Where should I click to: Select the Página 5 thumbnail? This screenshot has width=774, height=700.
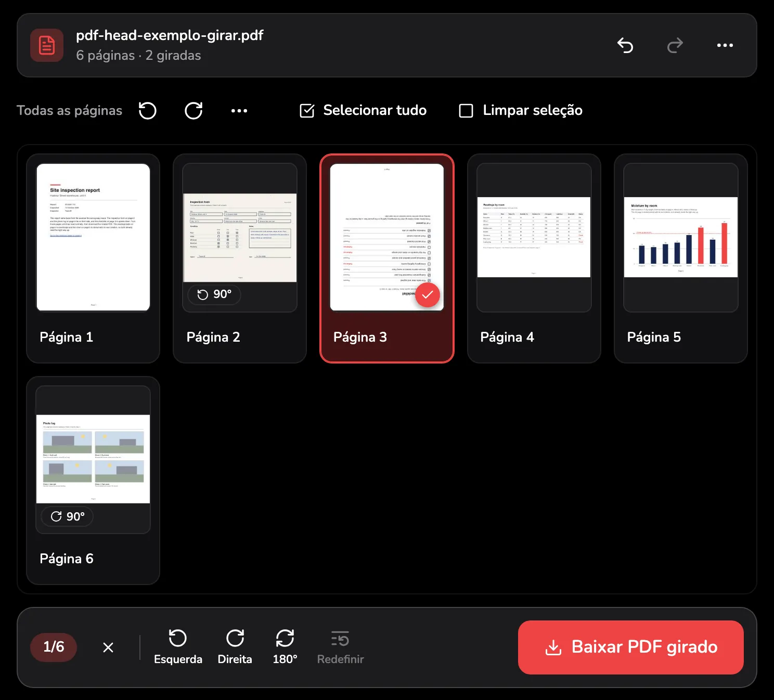(681, 238)
